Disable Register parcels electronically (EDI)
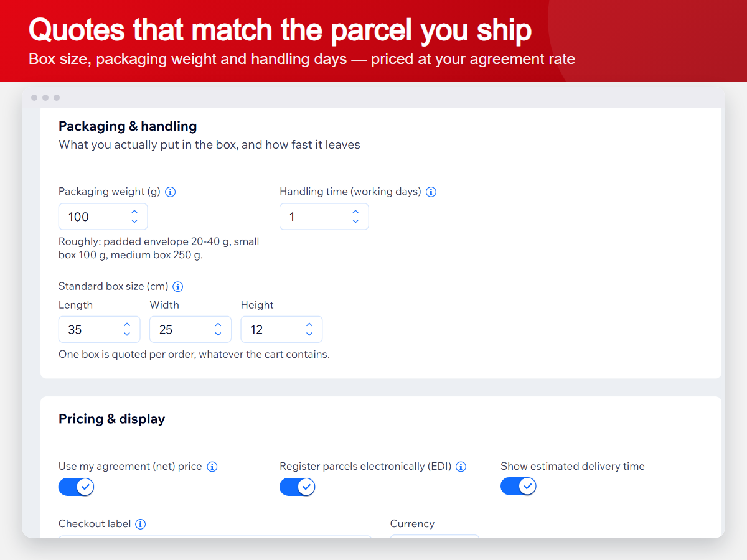Screen dimensions: 747x560 [298, 487]
